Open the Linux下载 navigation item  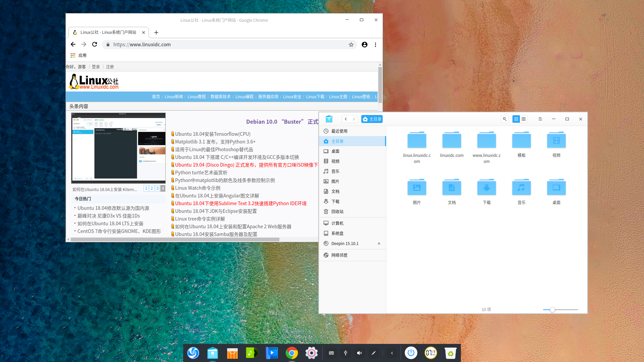click(x=315, y=97)
